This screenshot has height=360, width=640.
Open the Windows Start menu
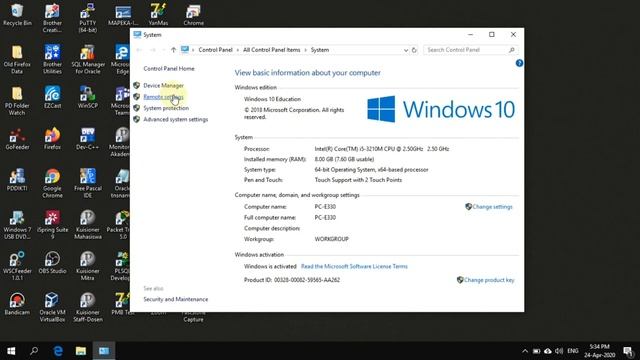[x=11, y=351]
